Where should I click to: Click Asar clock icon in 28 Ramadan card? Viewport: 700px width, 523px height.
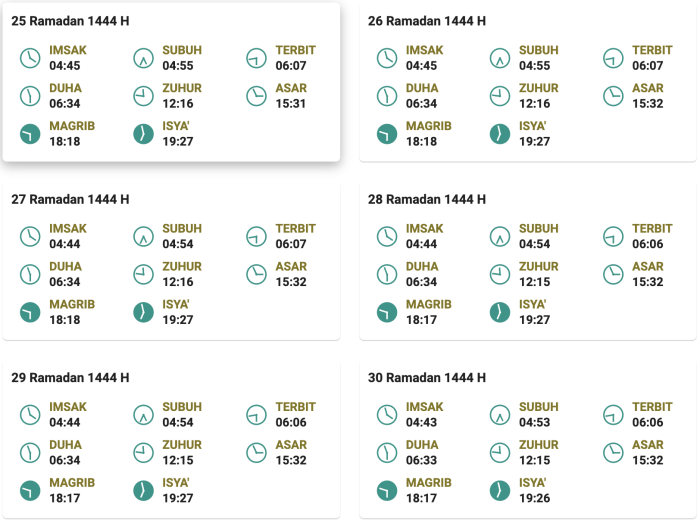coord(614,275)
